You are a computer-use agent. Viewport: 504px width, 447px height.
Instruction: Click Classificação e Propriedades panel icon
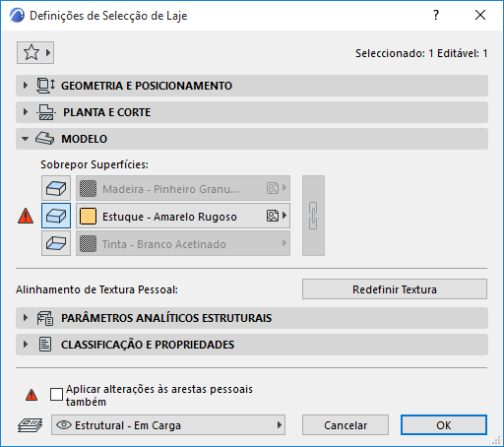pos(45,345)
